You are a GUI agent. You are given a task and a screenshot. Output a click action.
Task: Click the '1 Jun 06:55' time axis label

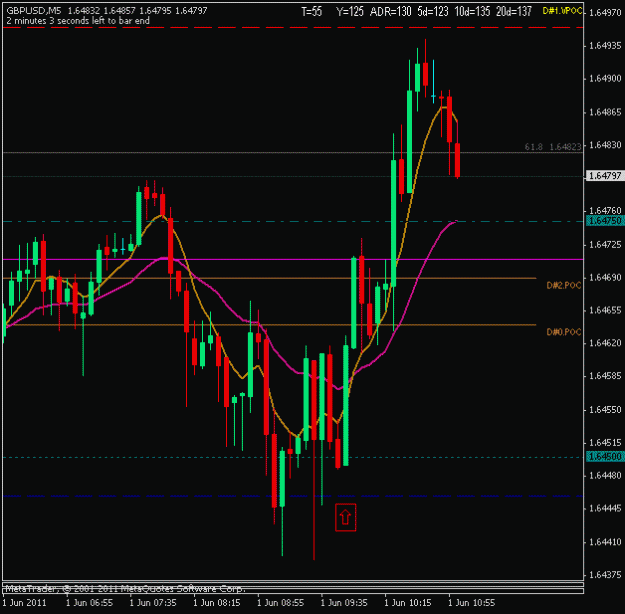point(89,602)
